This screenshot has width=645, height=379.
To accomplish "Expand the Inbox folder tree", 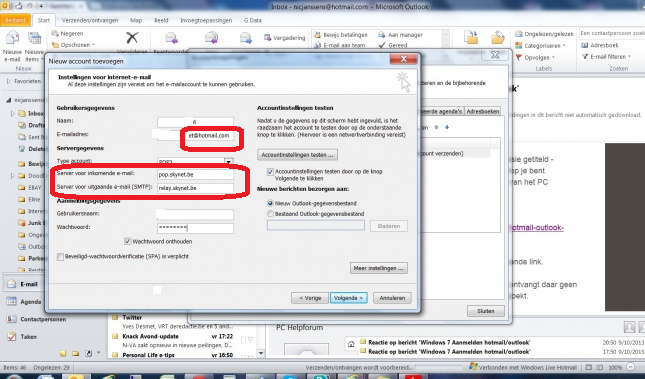I will point(12,113).
